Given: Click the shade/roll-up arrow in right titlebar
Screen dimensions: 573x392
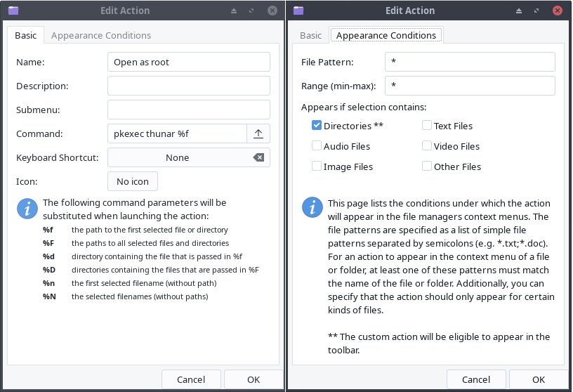Looking at the screenshot, I should pyautogui.click(x=518, y=11).
